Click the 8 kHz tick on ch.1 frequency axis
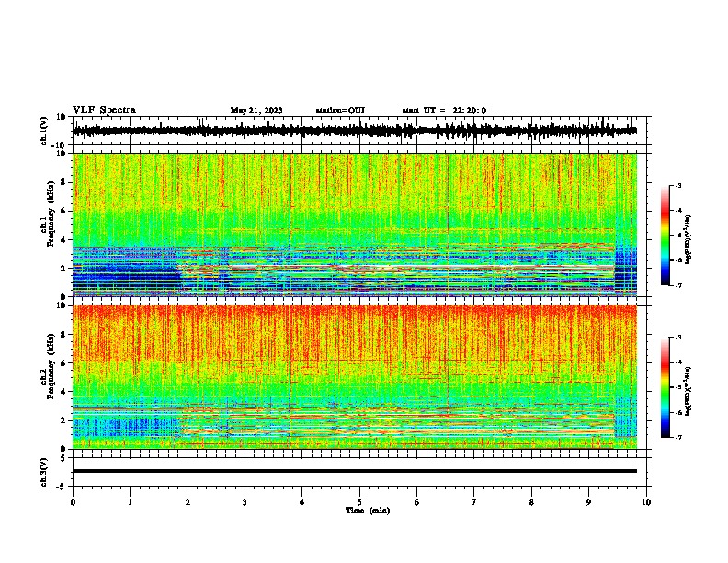Viewport: 728px width, 563px height. pyautogui.click(x=63, y=182)
